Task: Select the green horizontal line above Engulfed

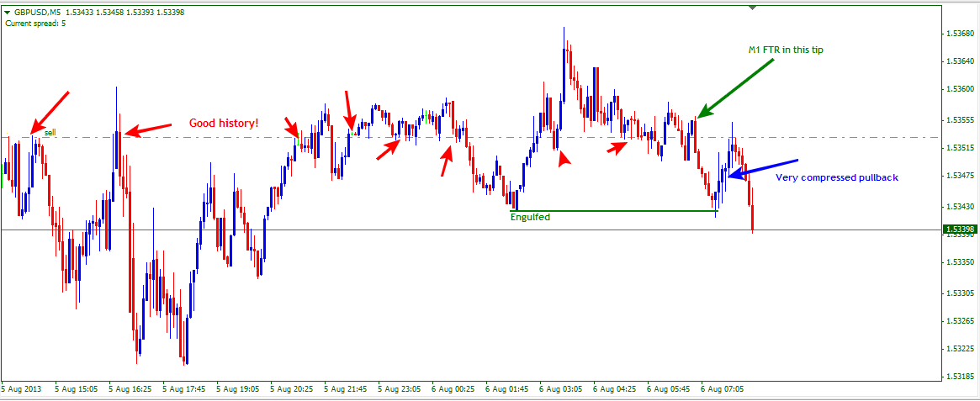Action: tap(614, 210)
